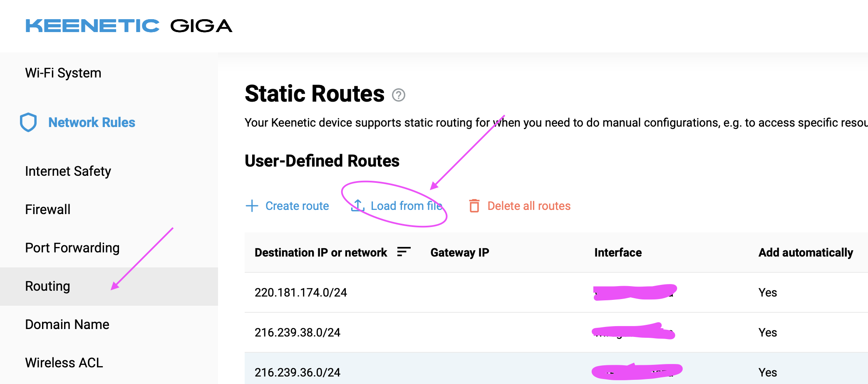Navigate to Wireless ACL
The image size is (868, 384).
(64, 363)
